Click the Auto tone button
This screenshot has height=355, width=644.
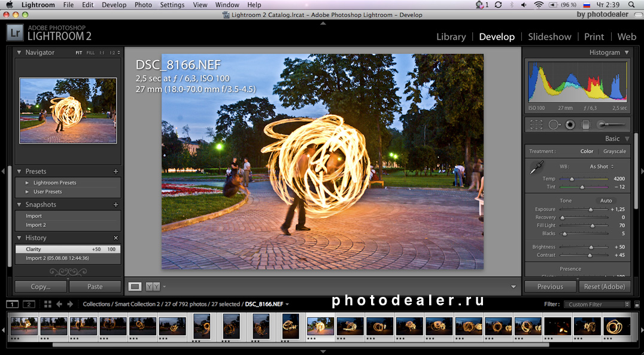click(606, 201)
